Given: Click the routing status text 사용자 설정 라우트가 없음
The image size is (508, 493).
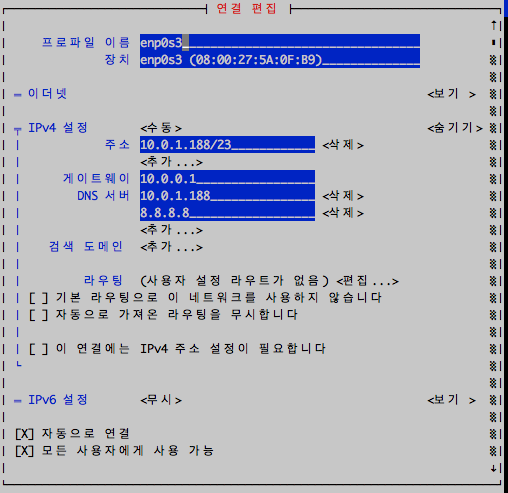Looking at the screenshot, I should tap(235, 281).
